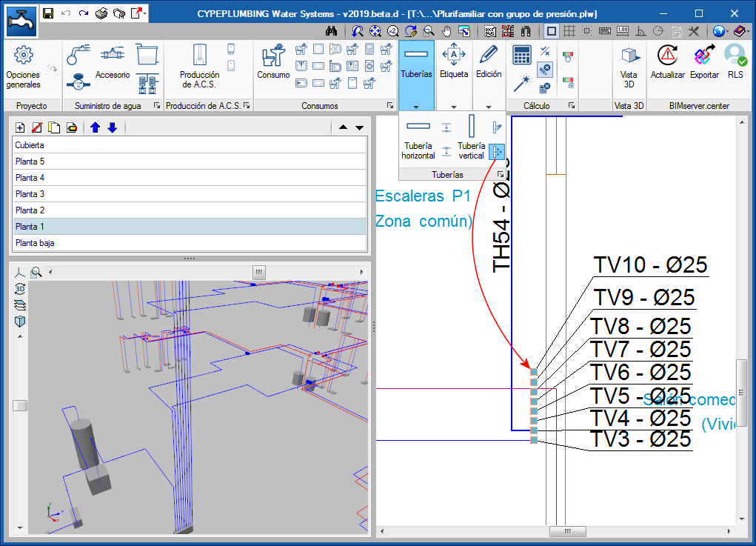Open the Cálculo group launcher
This screenshot has height=546, width=756.
click(572, 106)
